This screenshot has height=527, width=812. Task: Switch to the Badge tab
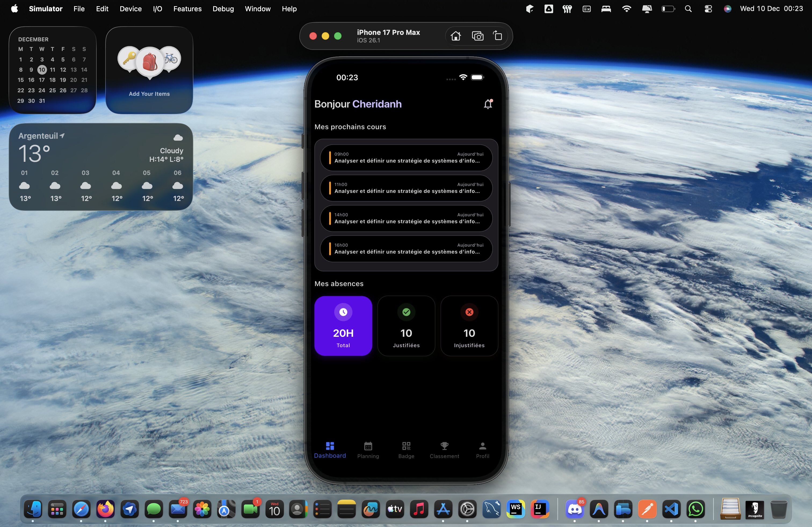406,450
